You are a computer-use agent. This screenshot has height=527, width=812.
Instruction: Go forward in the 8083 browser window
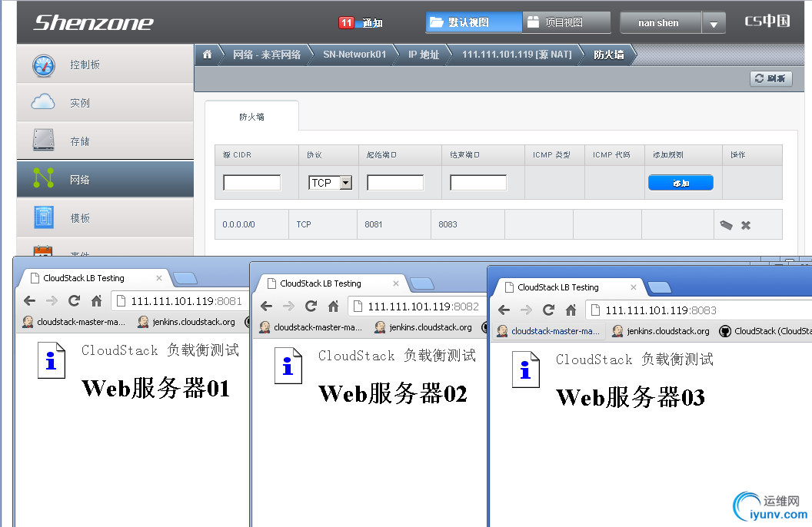(x=526, y=310)
